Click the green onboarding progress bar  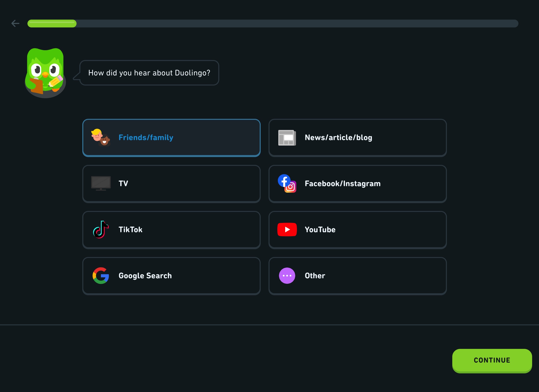point(273,24)
